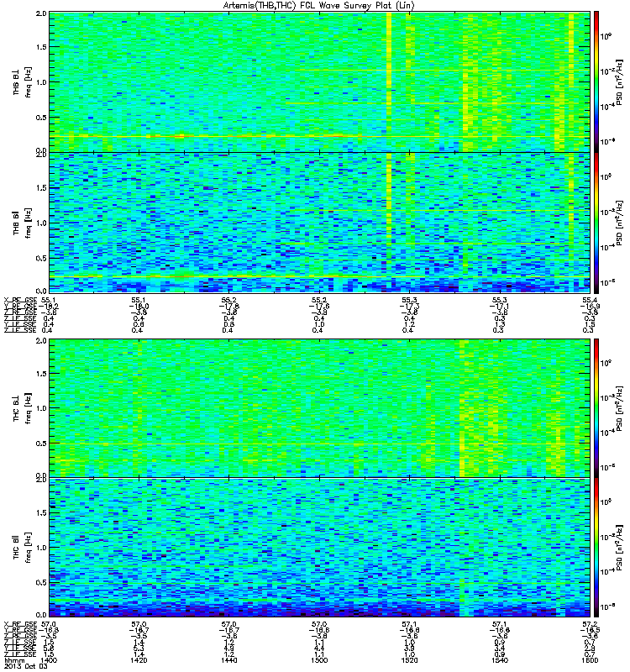
Task: Click the Z_RE_GSE row label under THC panels
Action: (20, 636)
